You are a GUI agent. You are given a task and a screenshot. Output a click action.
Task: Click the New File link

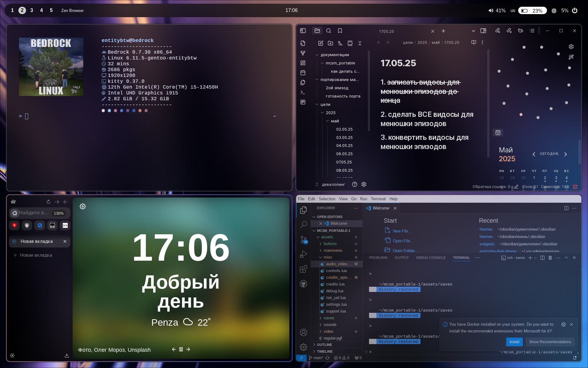point(402,231)
